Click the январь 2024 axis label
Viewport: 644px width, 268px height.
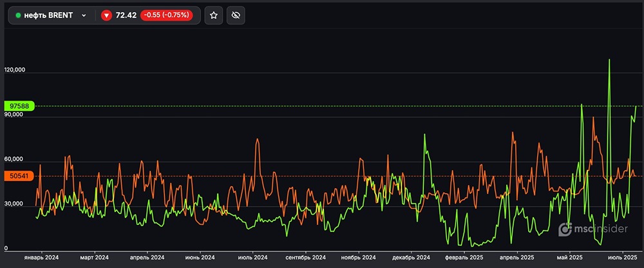(41, 257)
